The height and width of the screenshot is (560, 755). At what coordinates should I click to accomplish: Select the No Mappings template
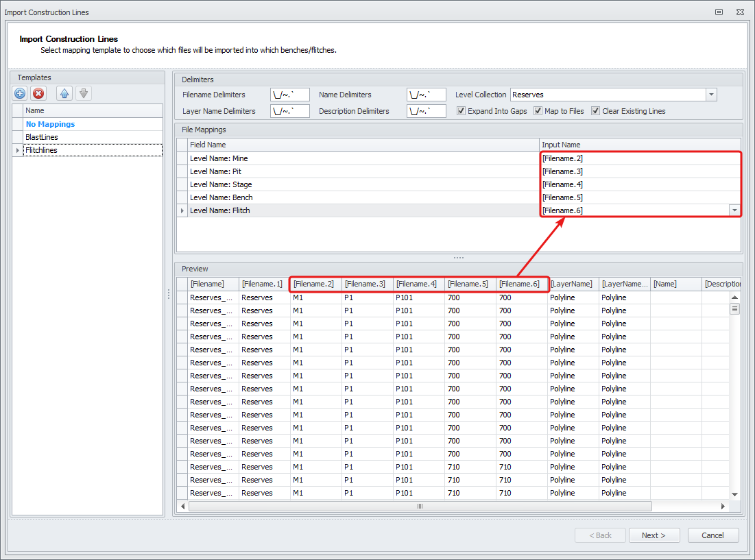tap(50, 124)
